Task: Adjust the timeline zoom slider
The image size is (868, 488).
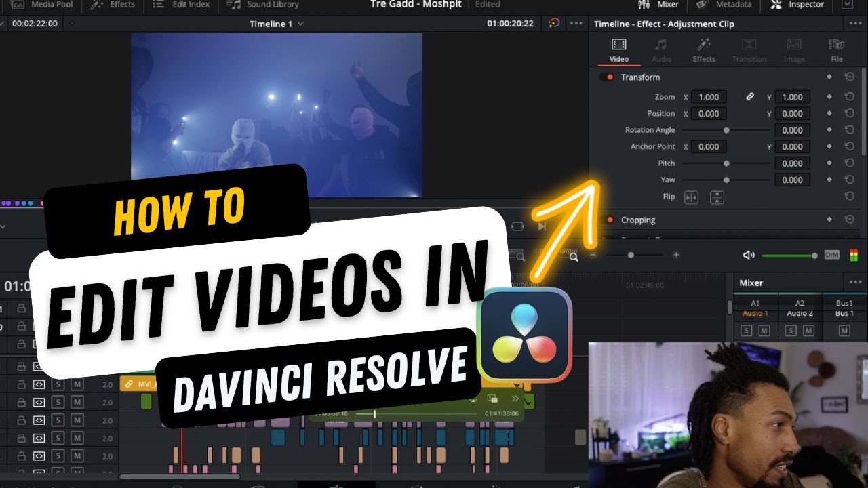Action: (x=631, y=255)
